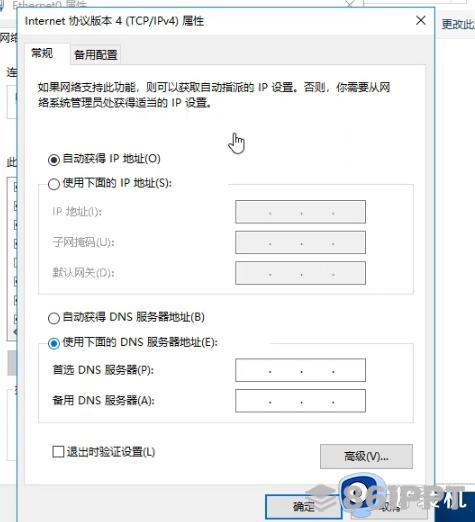The height and width of the screenshot is (522, 475).
Task: Click the 更改此 link in background window
Action: click(458, 24)
